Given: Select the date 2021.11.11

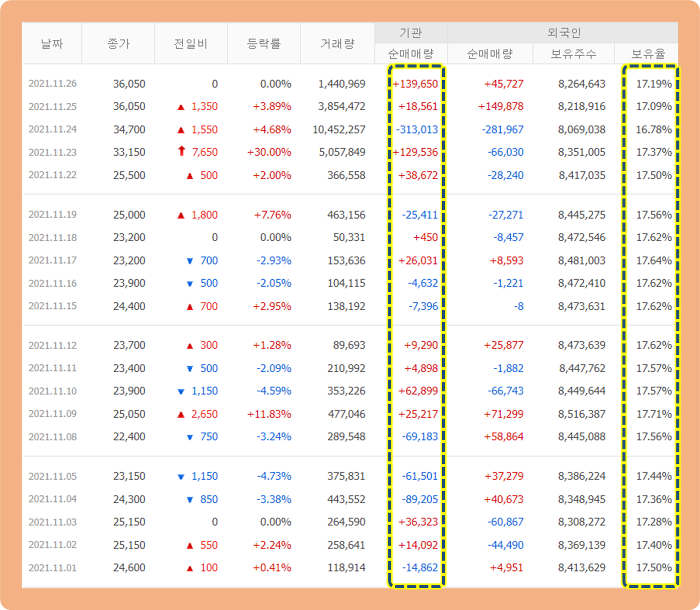Looking at the screenshot, I should tap(53, 368).
